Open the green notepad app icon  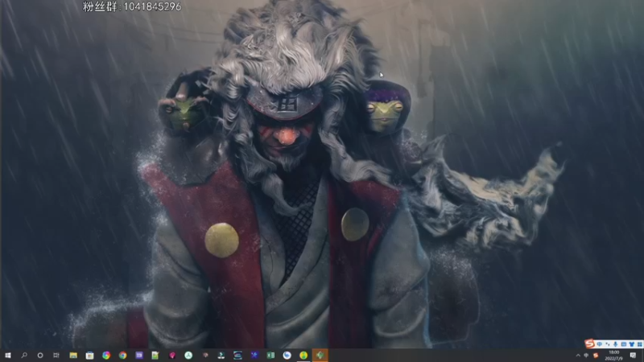tap(155, 356)
